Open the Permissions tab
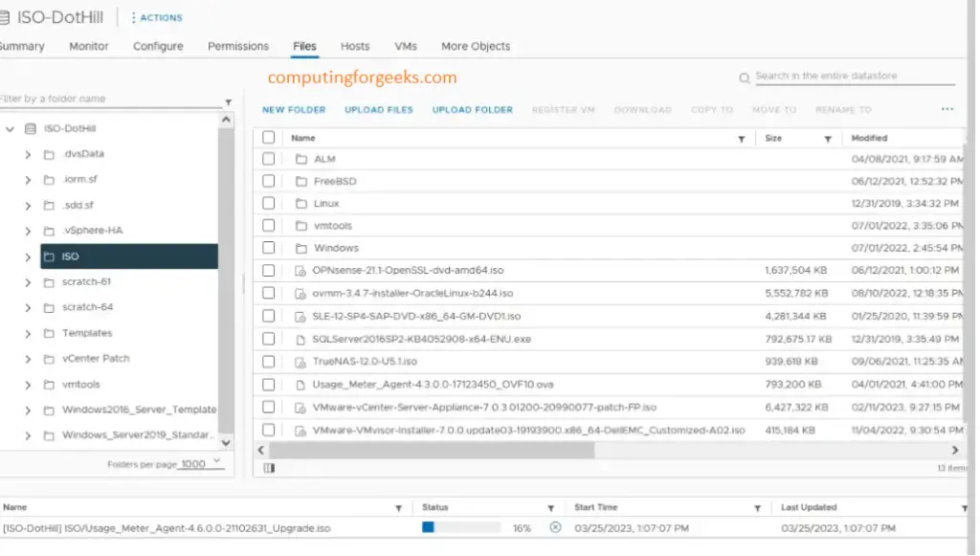This screenshot has height=556, width=980. [238, 46]
